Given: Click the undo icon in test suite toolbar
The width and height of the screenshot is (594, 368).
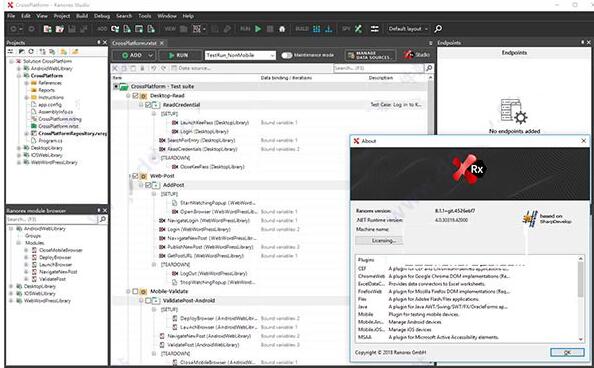Looking at the screenshot, I should coord(153,68).
